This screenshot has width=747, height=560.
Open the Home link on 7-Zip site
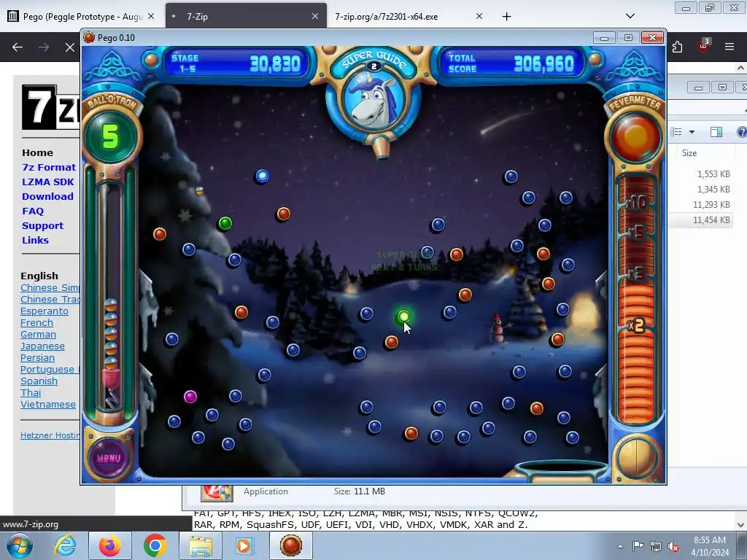(x=37, y=153)
